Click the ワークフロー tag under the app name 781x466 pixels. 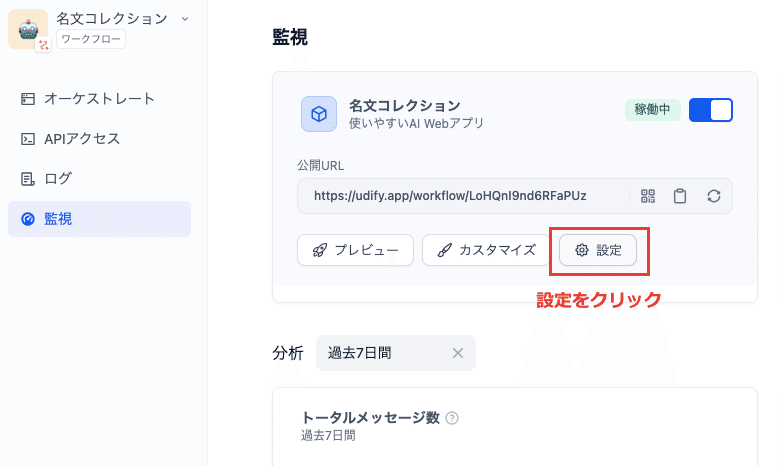[x=91, y=39]
